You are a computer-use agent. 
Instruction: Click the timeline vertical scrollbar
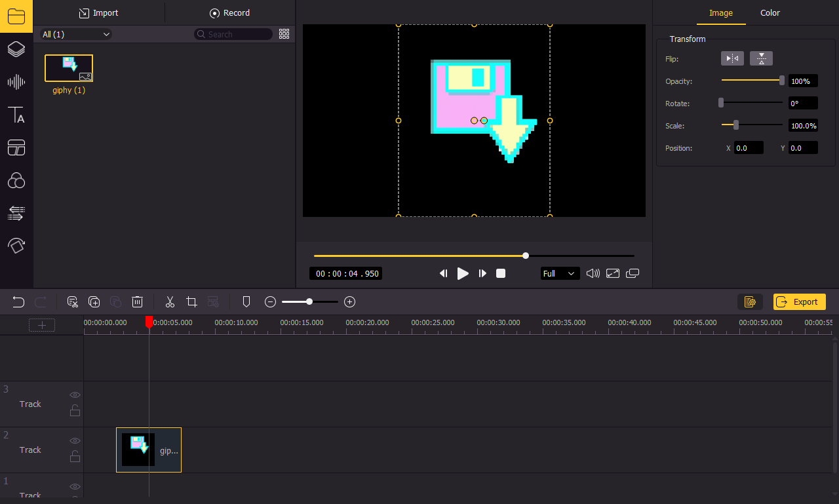point(834,406)
